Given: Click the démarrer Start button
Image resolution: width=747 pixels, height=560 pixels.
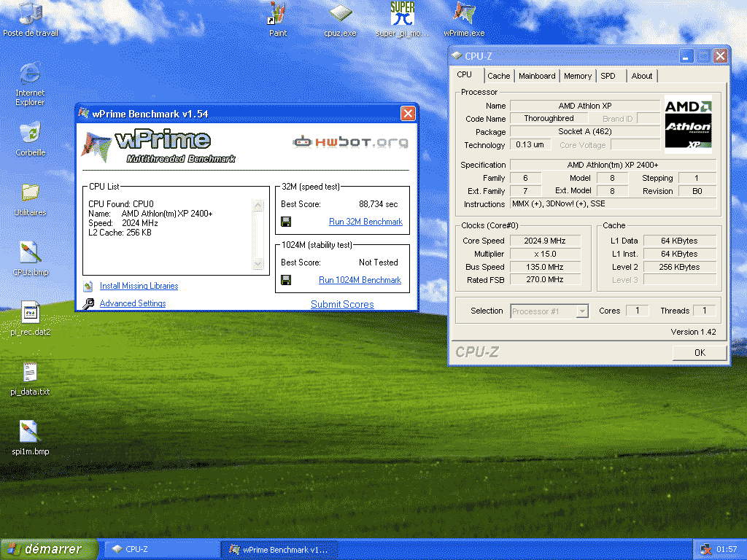Looking at the screenshot, I should click(49, 549).
